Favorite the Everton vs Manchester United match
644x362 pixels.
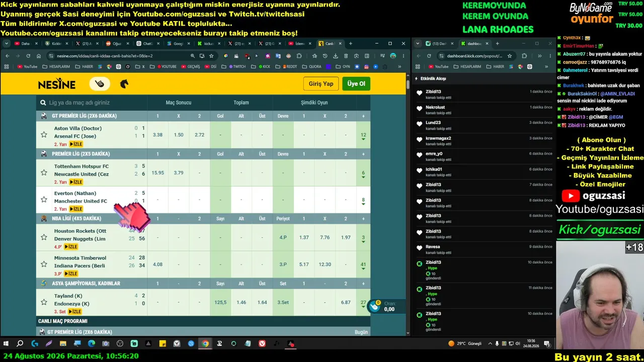point(44,200)
